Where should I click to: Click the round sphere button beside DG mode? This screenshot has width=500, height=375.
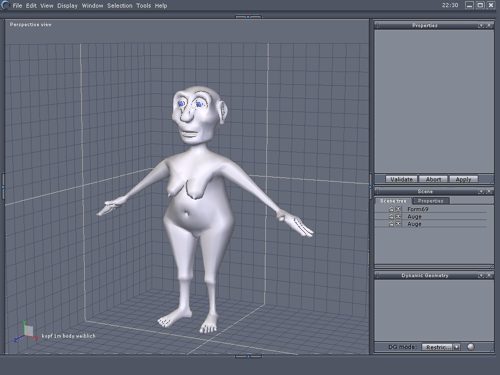[x=470, y=347]
